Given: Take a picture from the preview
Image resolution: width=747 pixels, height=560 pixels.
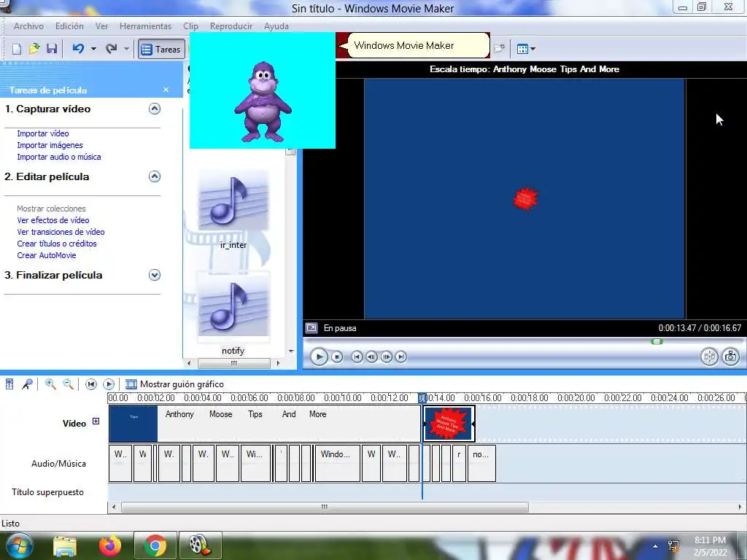Looking at the screenshot, I should pyautogui.click(x=731, y=357).
